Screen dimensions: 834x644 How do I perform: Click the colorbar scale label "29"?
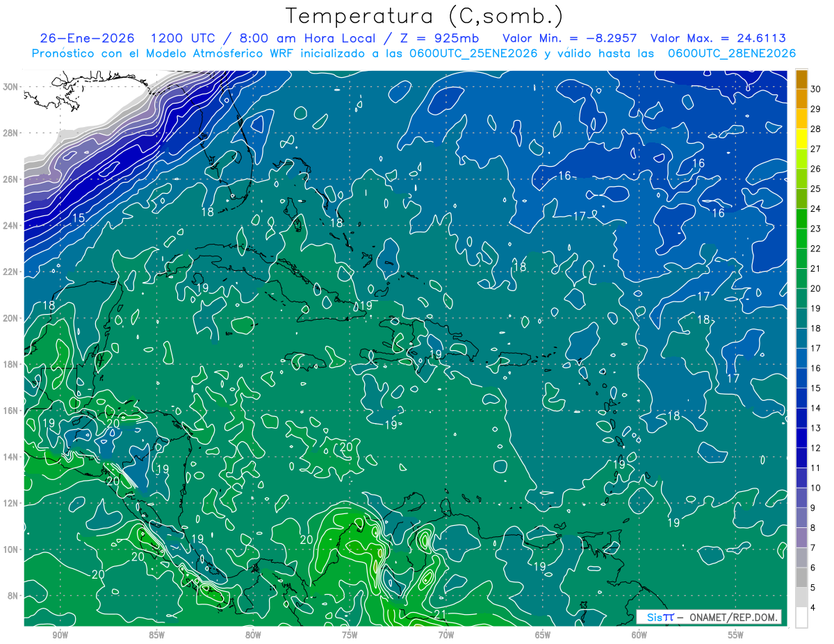coord(816,108)
